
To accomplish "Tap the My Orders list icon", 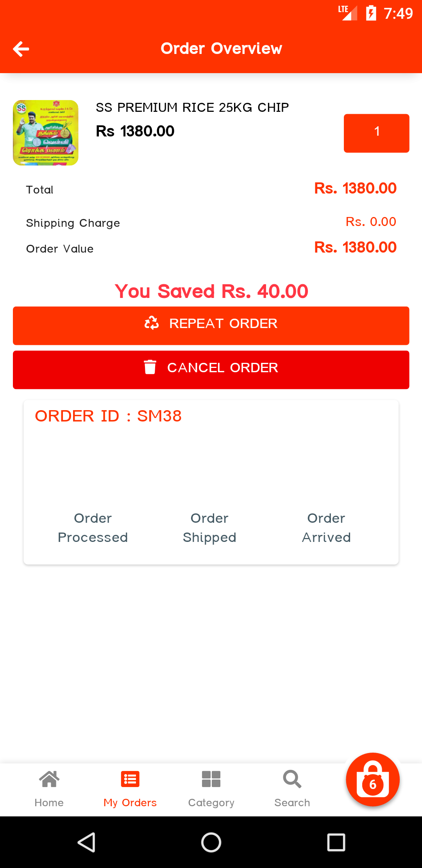I will [130, 779].
